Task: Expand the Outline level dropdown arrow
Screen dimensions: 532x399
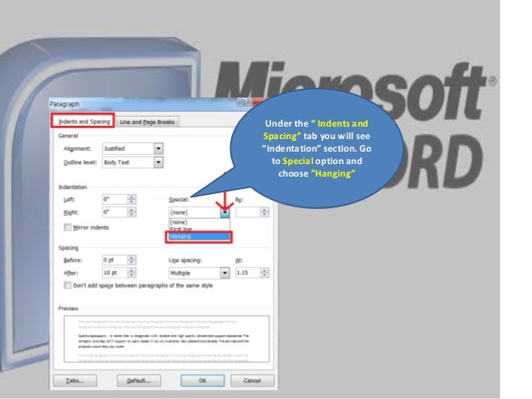Action: pyautogui.click(x=158, y=162)
